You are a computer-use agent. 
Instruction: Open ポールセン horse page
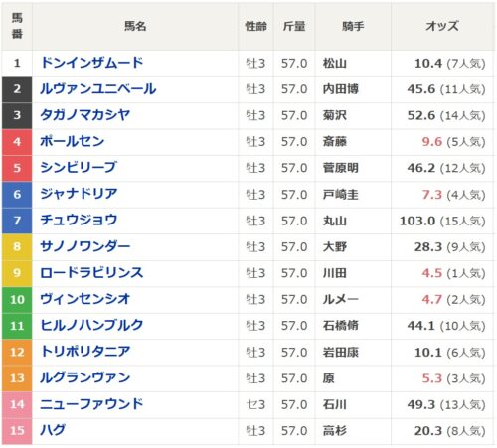(x=73, y=141)
